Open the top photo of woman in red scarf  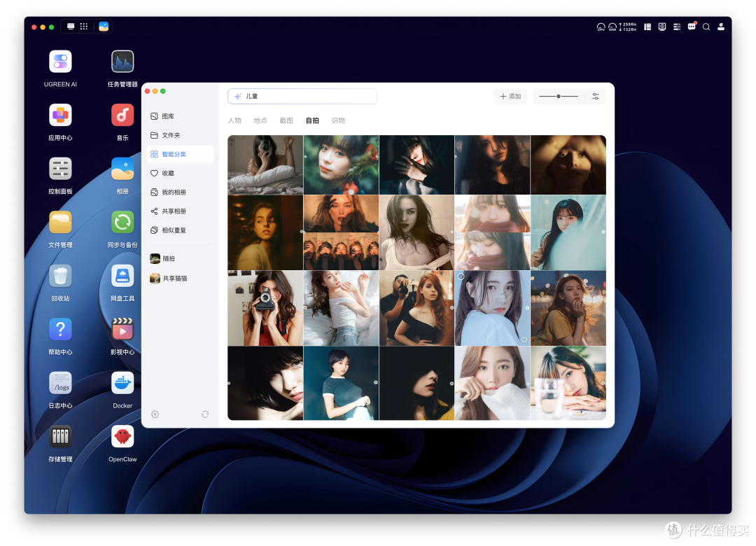point(492,213)
